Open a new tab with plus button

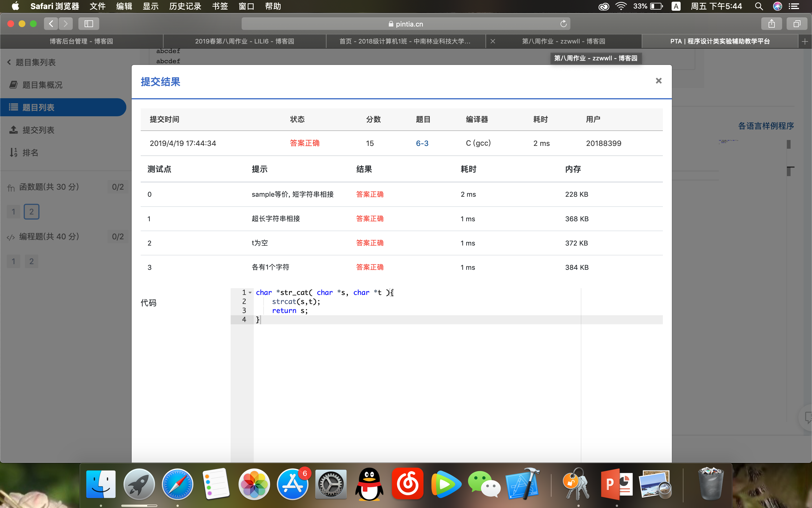click(805, 41)
